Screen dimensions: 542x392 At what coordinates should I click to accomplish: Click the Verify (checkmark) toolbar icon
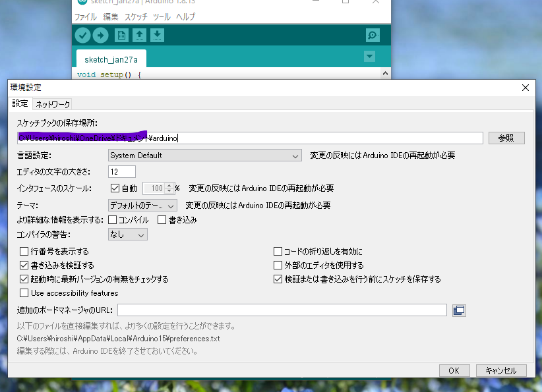[x=82, y=35]
